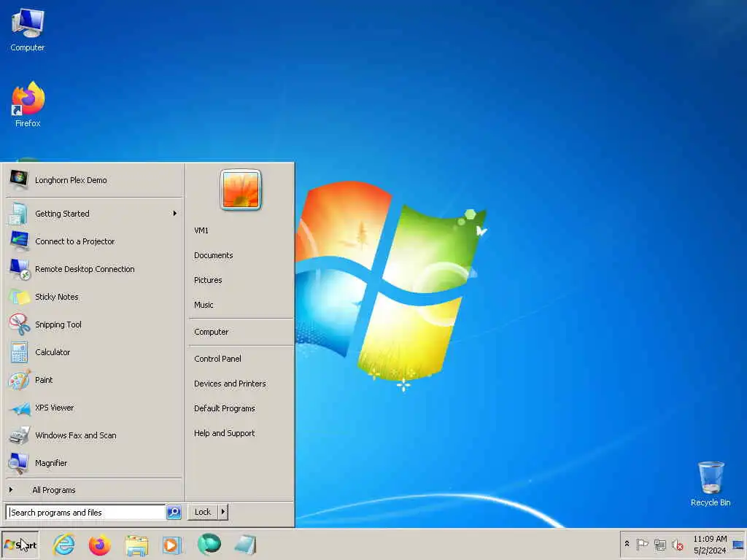Open Devices and Printers

coord(230,384)
